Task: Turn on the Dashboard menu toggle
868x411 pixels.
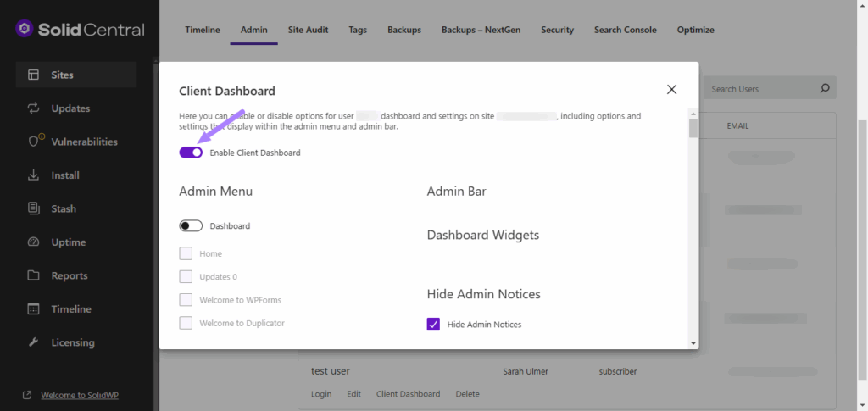Action: [x=191, y=226]
